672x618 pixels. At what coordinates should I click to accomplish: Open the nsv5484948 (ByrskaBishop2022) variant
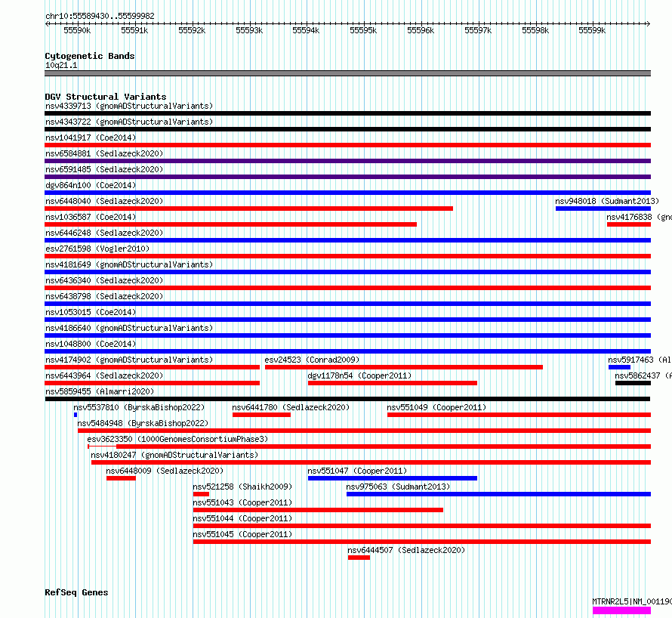tap(143, 423)
